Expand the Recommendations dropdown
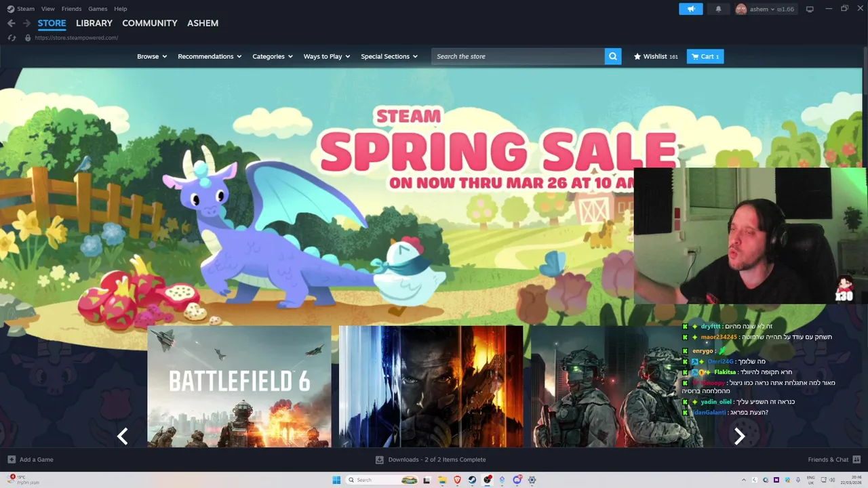This screenshot has width=868, height=488. pos(210,56)
